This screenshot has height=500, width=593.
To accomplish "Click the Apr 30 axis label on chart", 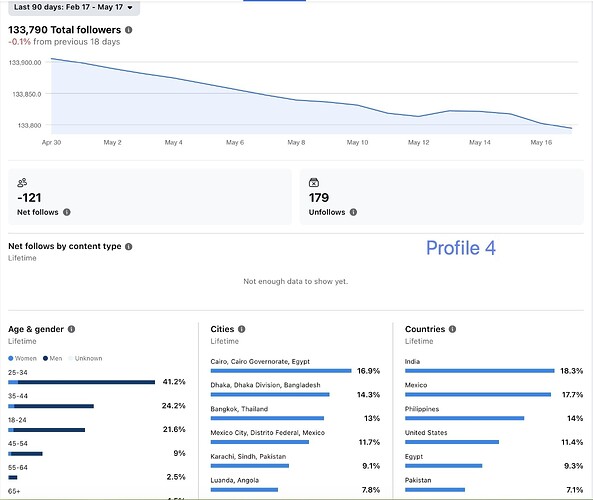I will (51, 143).
